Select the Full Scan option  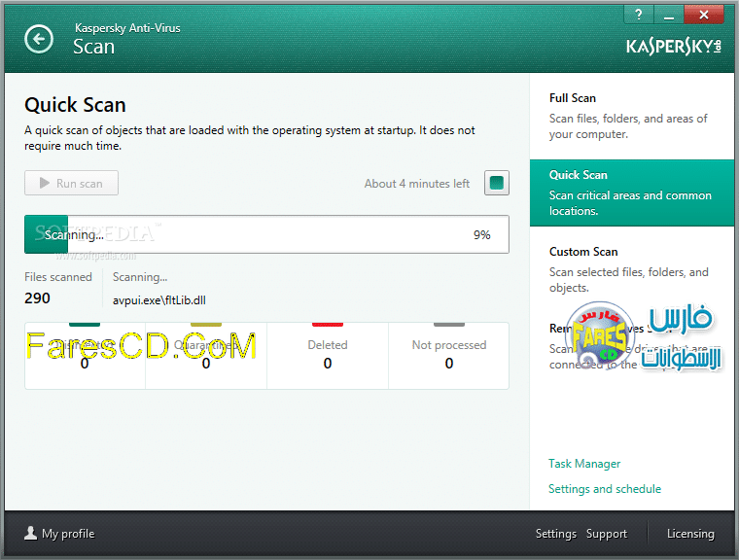632,117
